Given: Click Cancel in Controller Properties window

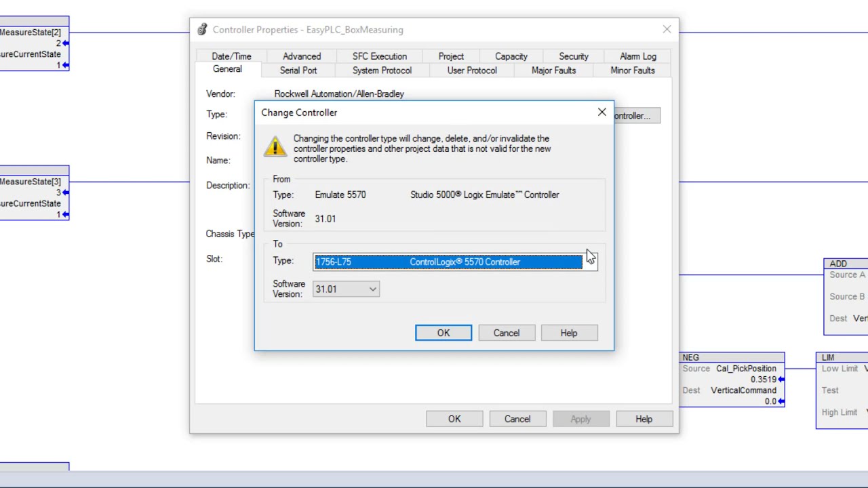Looking at the screenshot, I should point(517,419).
